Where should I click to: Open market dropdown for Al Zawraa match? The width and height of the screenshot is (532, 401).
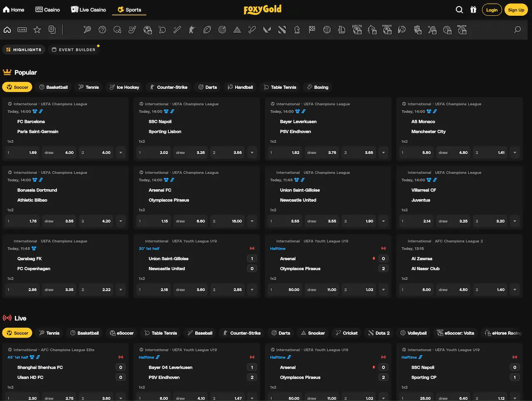(515, 290)
